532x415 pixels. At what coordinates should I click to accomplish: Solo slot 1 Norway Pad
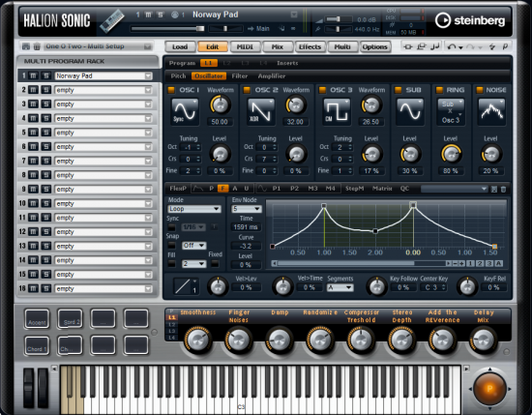(x=45, y=75)
